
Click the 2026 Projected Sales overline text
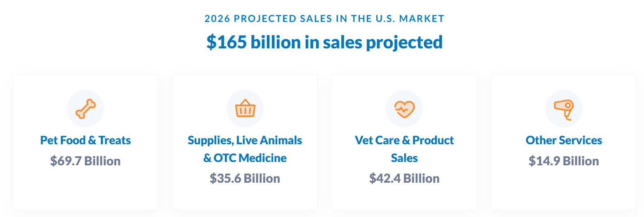click(x=324, y=19)
